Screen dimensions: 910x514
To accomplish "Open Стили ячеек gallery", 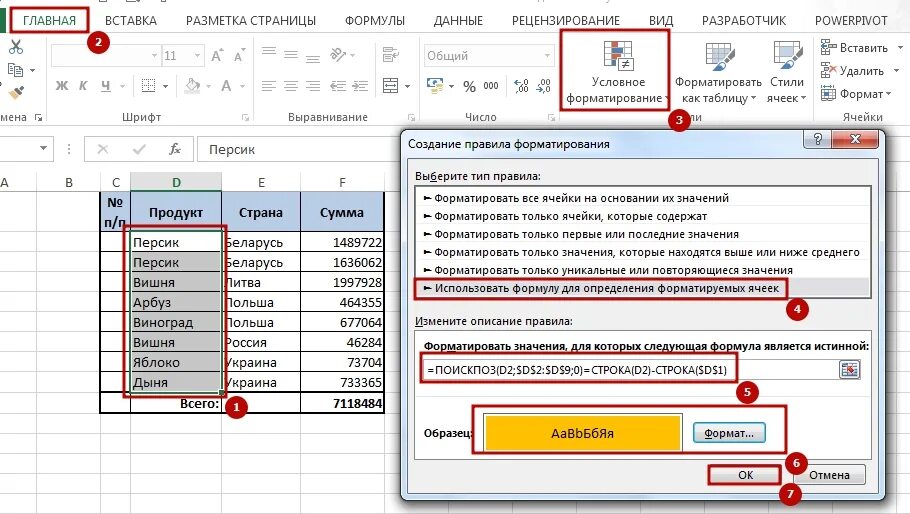I will (787, 73).
